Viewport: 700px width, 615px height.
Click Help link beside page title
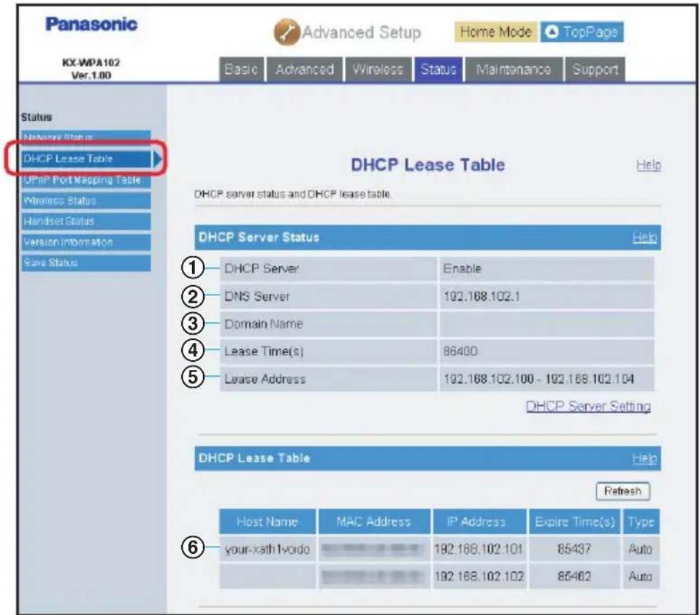(x=648, y=165)
